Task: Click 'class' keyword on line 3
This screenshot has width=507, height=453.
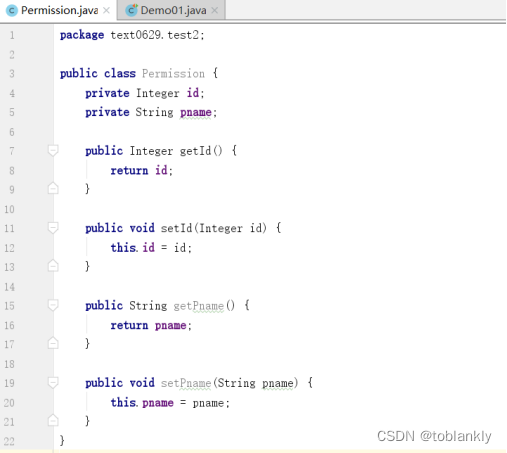Action: click(x=120, y=73)
